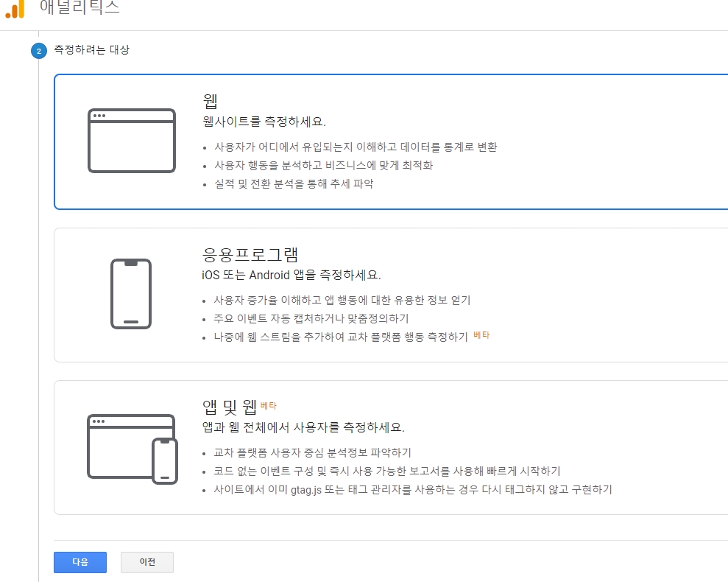The image size is (728, 582).
Task: Click the blue 다음 button
Action: 80,562
